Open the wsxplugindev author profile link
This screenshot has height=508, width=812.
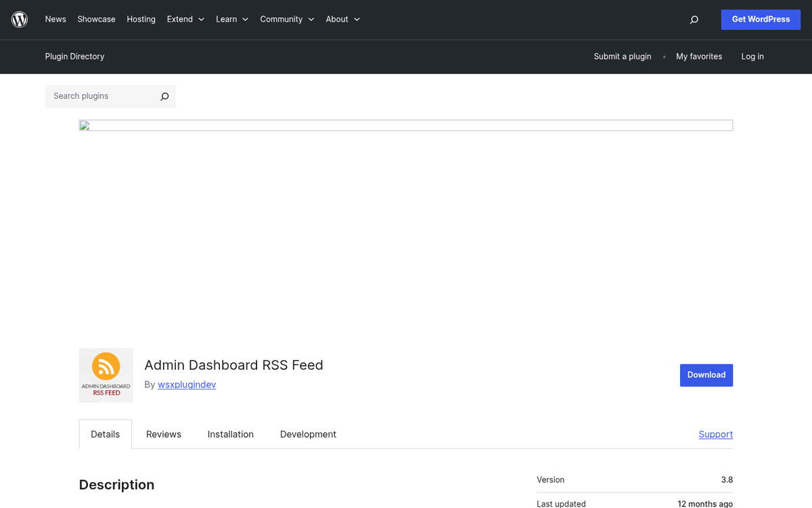coord(187,384)
